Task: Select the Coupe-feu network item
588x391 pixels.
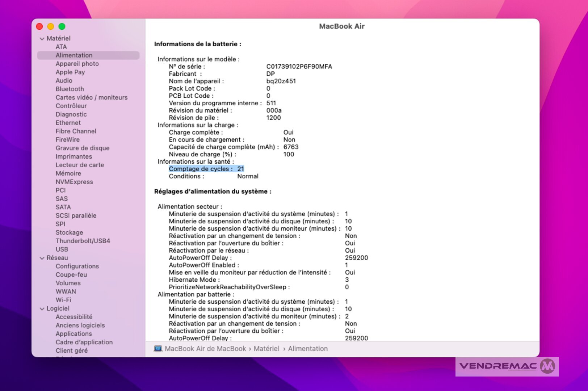Action: click(x=71, y=275)
